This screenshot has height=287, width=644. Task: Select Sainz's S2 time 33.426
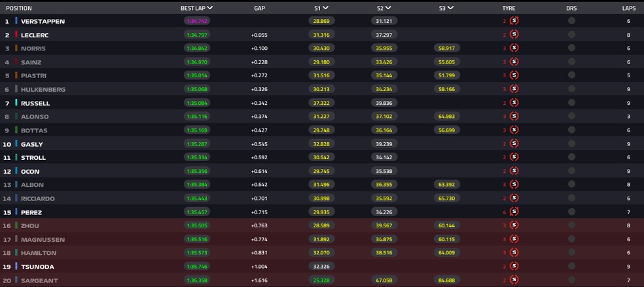[384, 62]
